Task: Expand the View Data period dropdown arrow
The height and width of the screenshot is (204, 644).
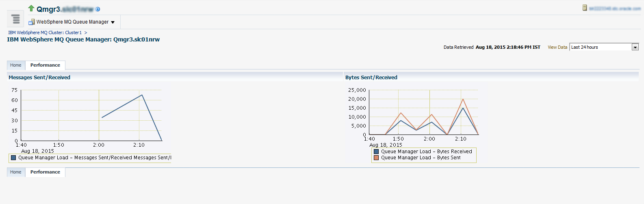Action: pyautogui.click(x=635, y=47)
